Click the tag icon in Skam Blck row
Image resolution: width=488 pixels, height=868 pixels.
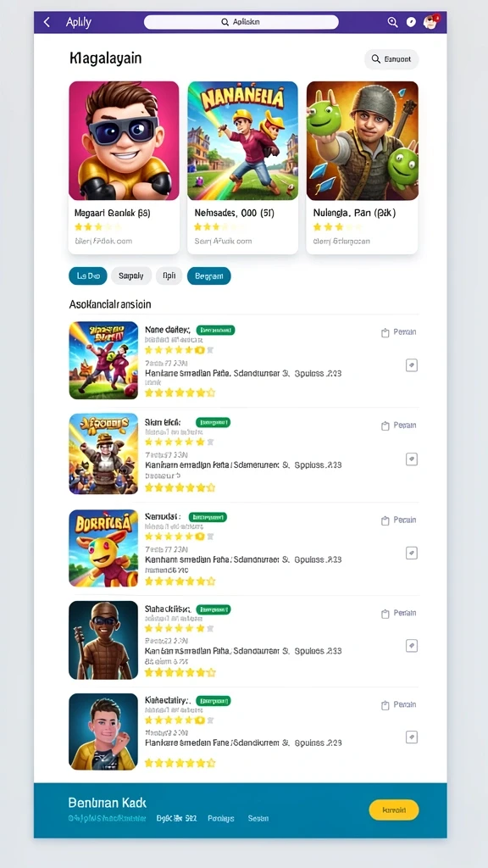412,459
